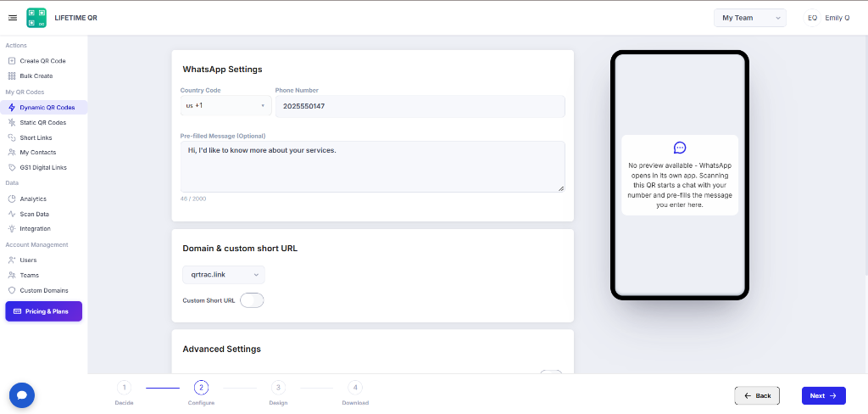Click the WhatsApp chat icon in preview
868x414 pixels.
click(680, 148)
